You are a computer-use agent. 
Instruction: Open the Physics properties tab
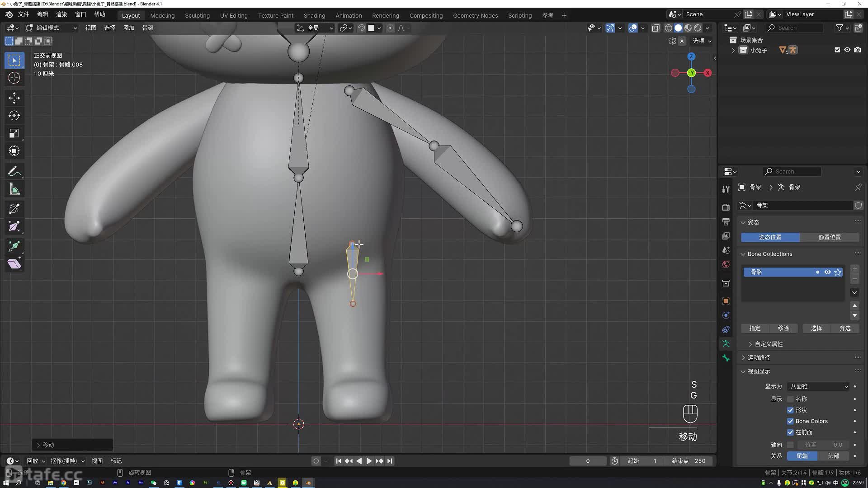pos(726,315)
